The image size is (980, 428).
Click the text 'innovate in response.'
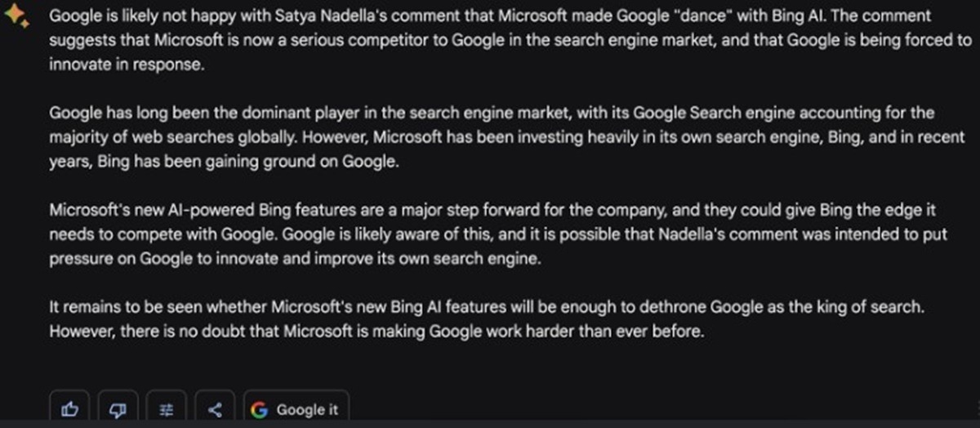point(126,65)
